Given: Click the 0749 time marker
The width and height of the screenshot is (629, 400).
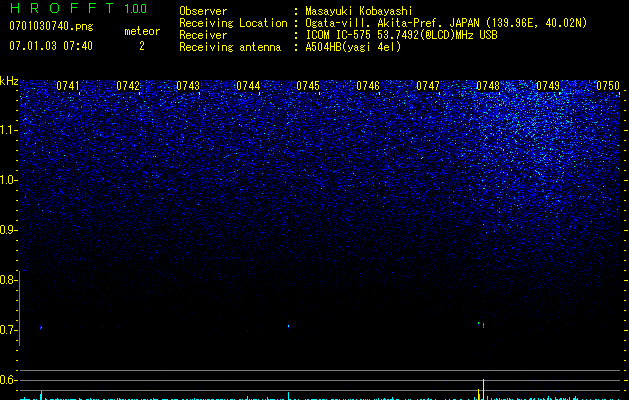Looking at the screenshot, I should 548,86.
